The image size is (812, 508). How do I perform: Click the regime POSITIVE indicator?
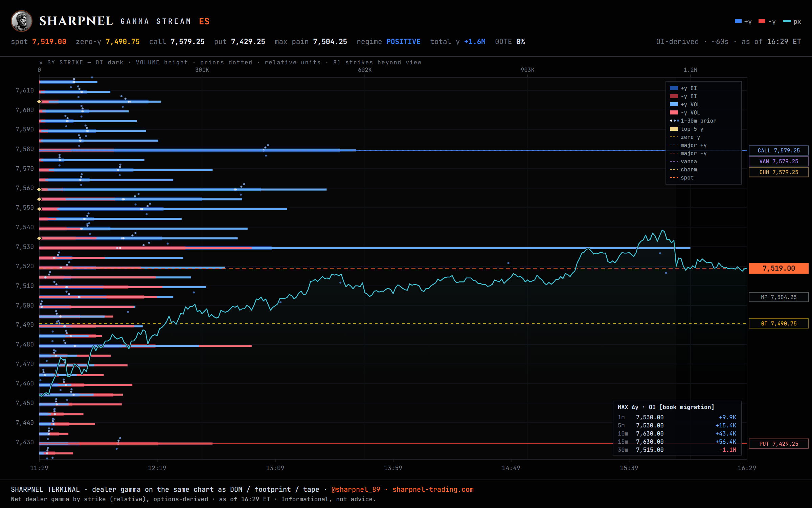403,42
